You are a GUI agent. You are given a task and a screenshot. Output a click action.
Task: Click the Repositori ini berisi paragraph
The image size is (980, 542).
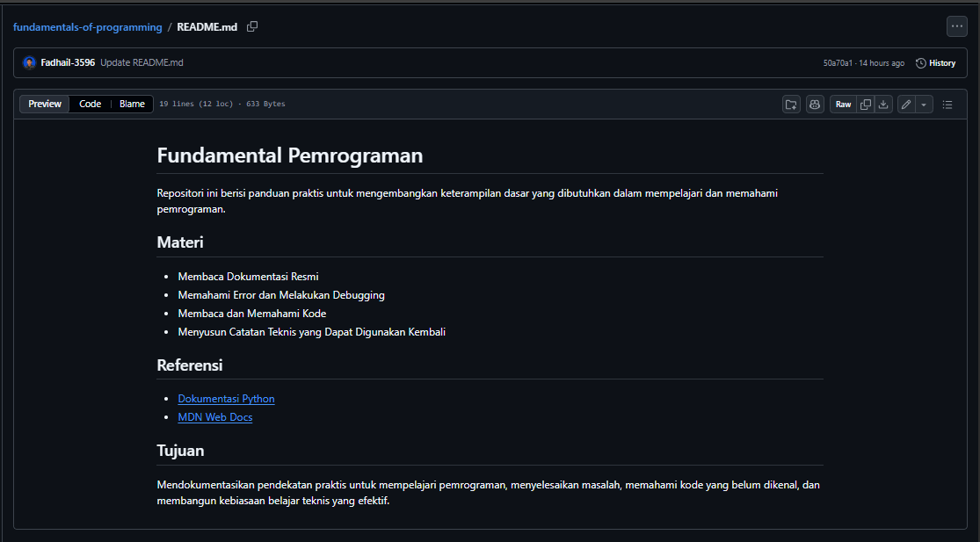(468, 201)
